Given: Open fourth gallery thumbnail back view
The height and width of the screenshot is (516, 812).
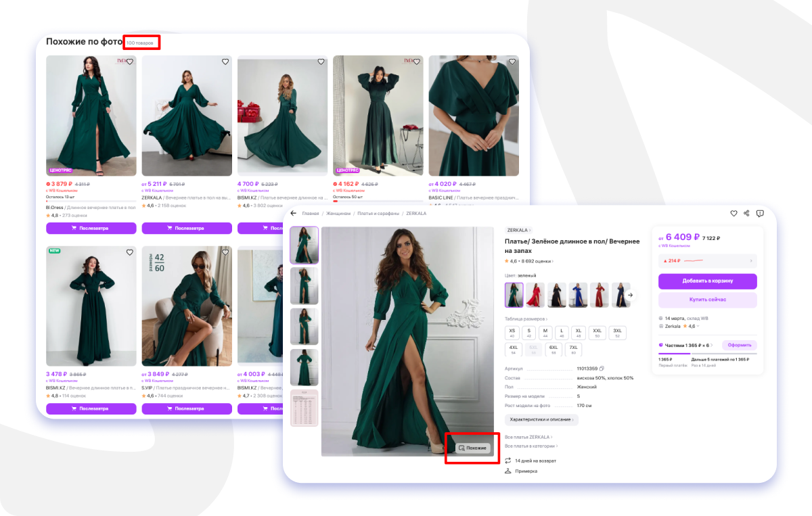Looking at the screenshot, I should point(304,367).
